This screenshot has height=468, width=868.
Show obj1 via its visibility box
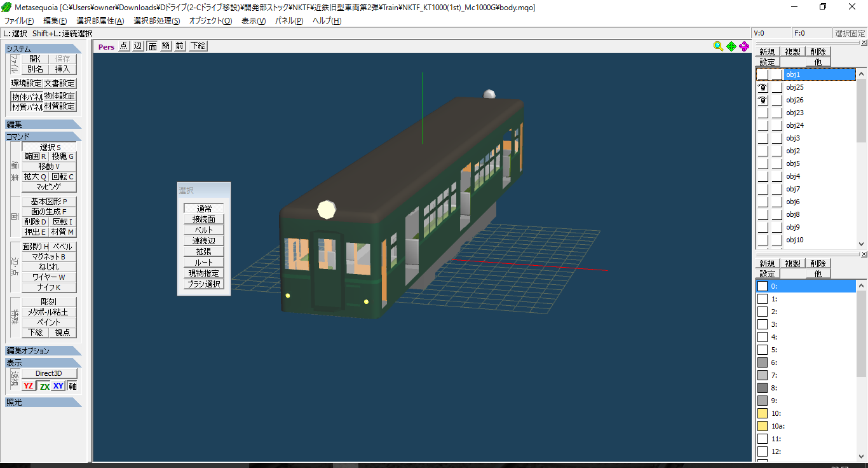pos(763,74)
